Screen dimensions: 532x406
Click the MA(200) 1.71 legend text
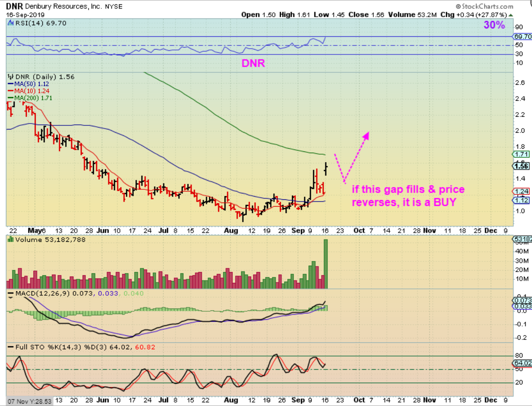coord(33,98)
